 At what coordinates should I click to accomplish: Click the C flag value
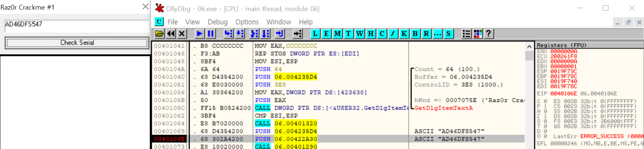pos(545,101)
